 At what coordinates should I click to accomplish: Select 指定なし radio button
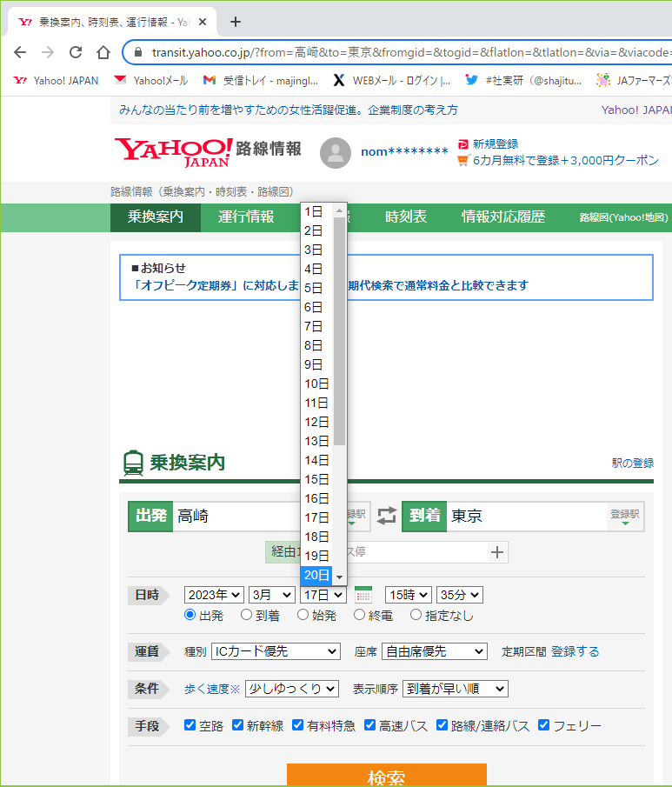(416, 614)
